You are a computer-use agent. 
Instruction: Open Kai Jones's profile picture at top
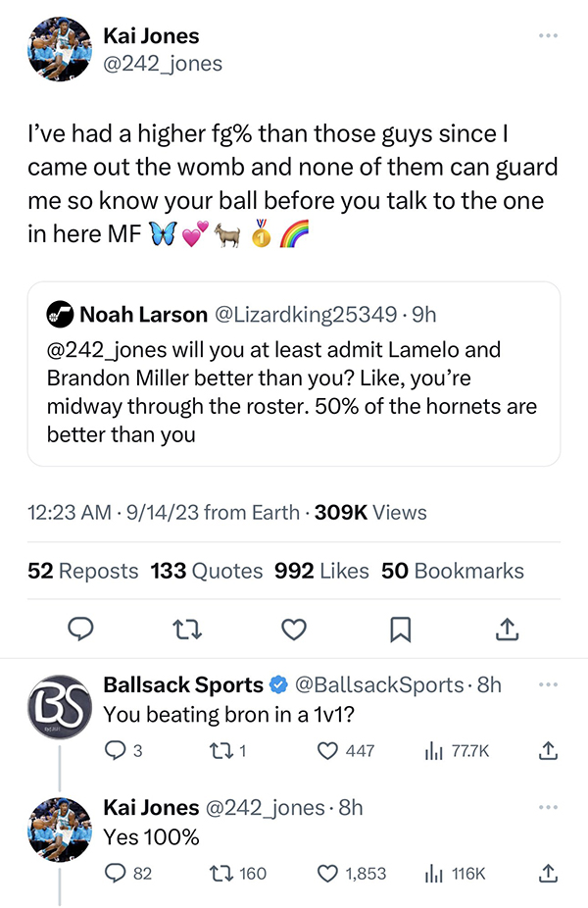pyautogui.click(x=62, y=48)
